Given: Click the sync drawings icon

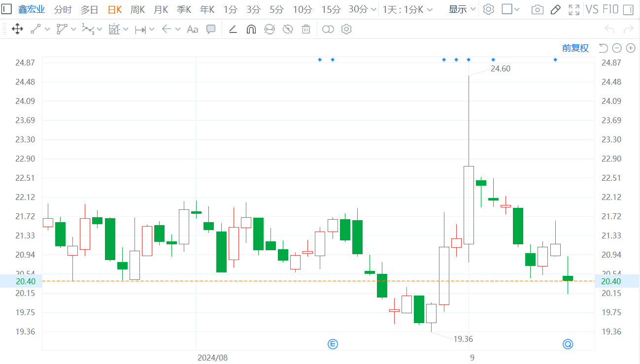Looking at the screenshot, I should coord(269,30).
